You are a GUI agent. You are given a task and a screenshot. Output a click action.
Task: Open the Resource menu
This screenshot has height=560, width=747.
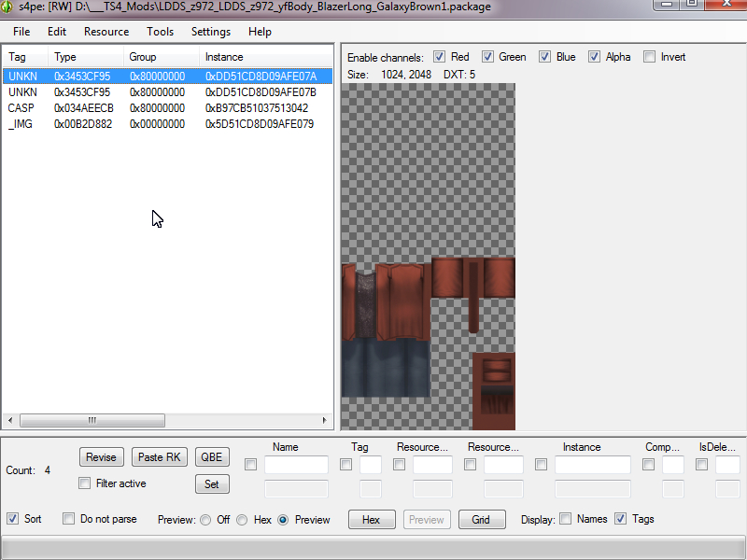point(106,32)
